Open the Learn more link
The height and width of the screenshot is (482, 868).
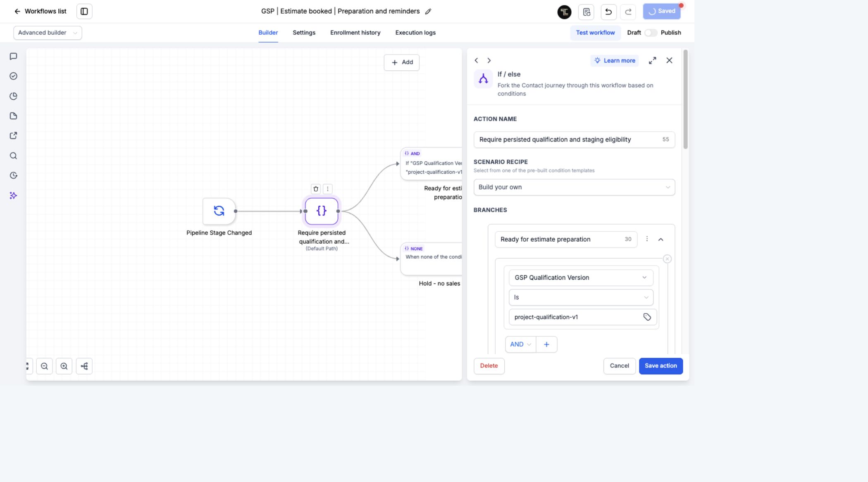pyautogui.click(x=615, y=60)
